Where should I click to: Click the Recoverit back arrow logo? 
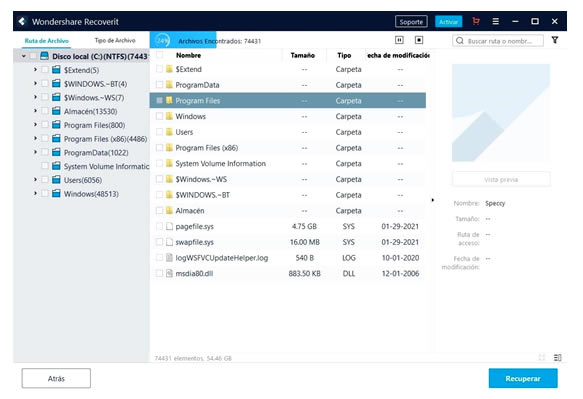coord(22,22)
